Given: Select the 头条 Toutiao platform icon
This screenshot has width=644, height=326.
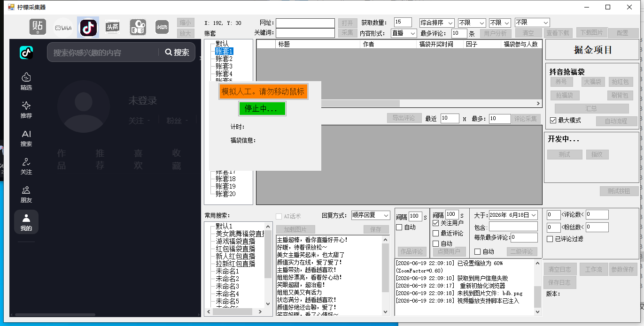Looking at the screenshot, I should 112,27.
